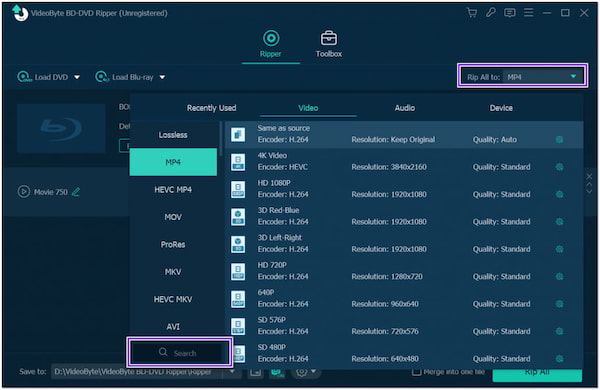Click the Rip All button
600x390 pixels.
(x=537, y=375)
